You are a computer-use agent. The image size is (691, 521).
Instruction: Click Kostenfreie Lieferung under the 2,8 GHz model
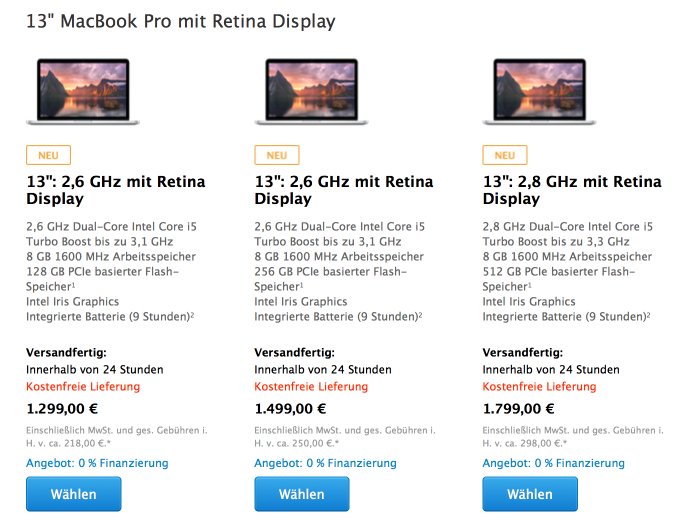pos(539,387)
